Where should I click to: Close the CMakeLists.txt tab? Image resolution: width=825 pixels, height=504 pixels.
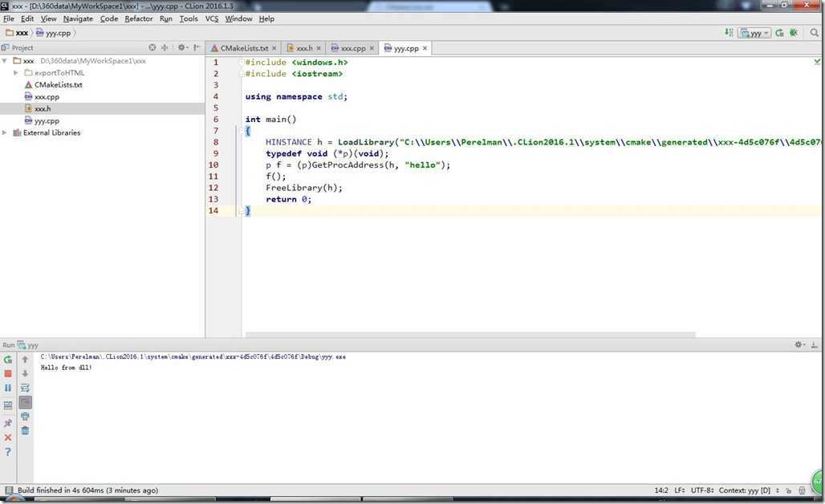pyautogui.click(x=274, y=48)
